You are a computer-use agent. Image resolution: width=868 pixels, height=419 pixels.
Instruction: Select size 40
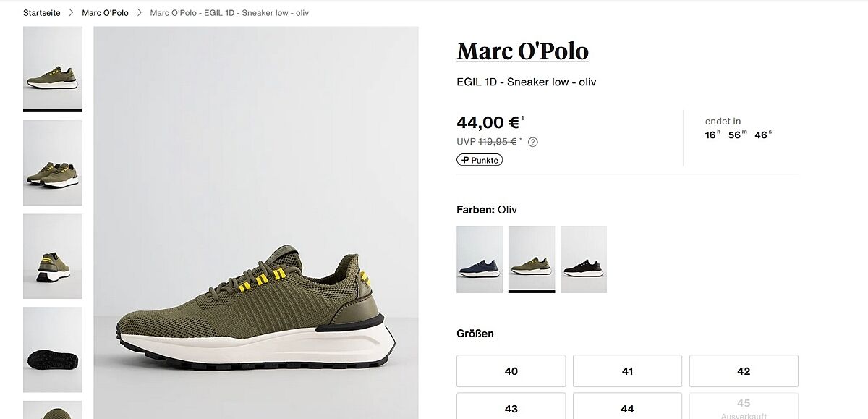coord(511,371)
